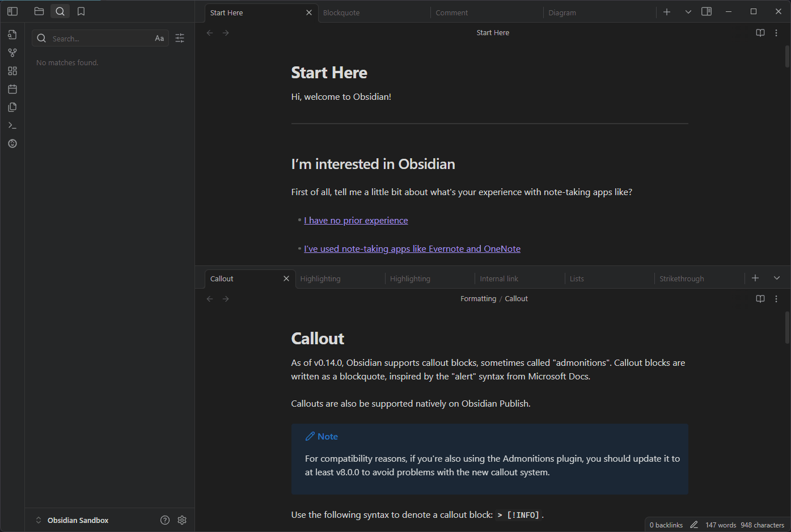The image size is (791, 532).
Task: Open the help icon near vault name
Action: click(x=165, y=520)
